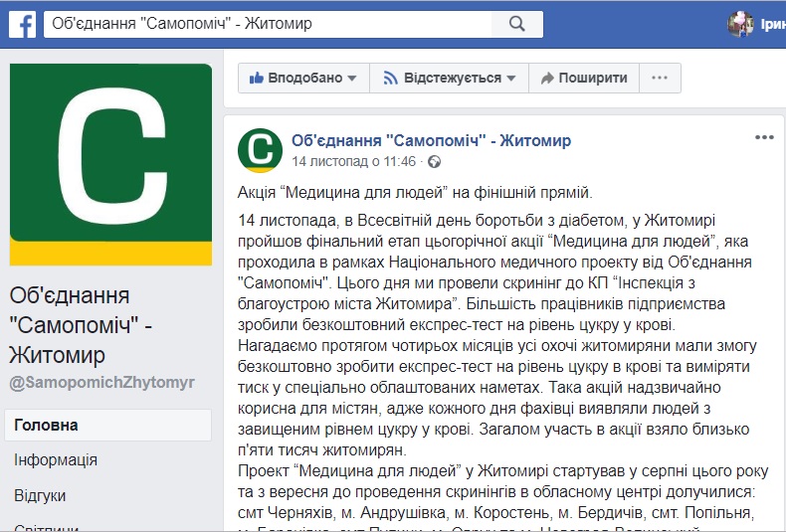Open the user profile avatar
Screen dimensions: 786x532
(x=740, y=24)
